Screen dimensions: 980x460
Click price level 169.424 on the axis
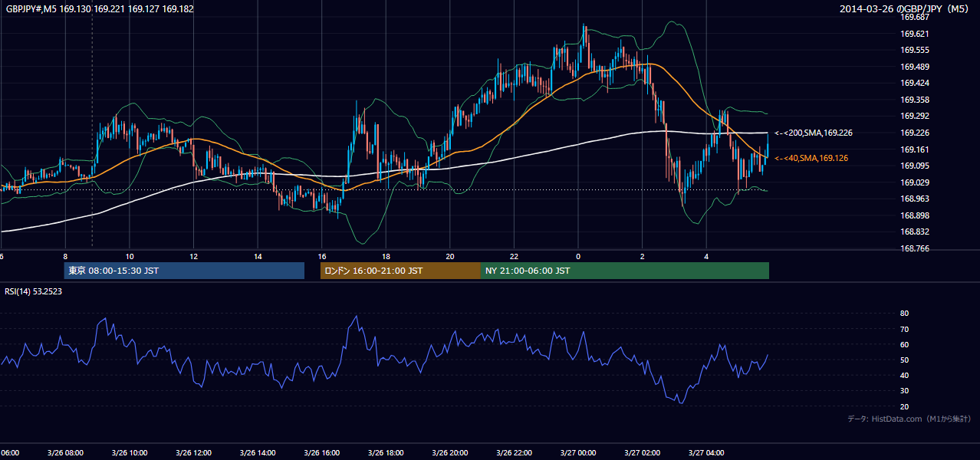coord(915,83)
